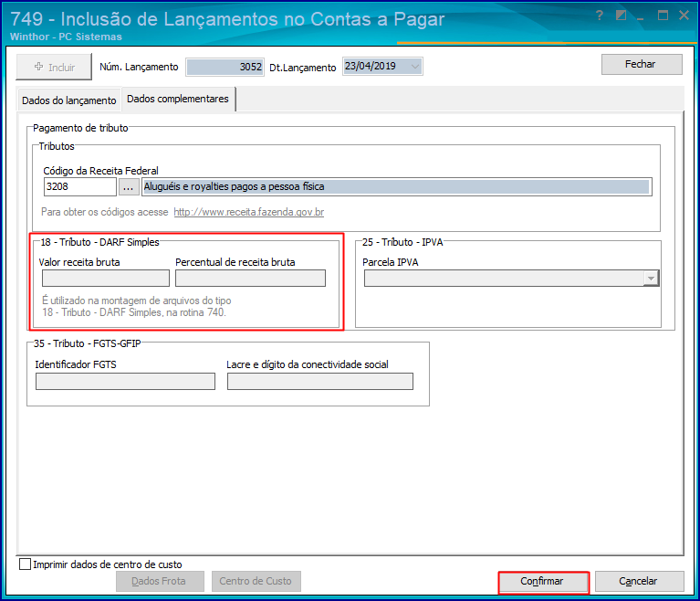Click the 'Winthor - PC Sistemas' subtitle text
The image size is (700, 601).
66,37
